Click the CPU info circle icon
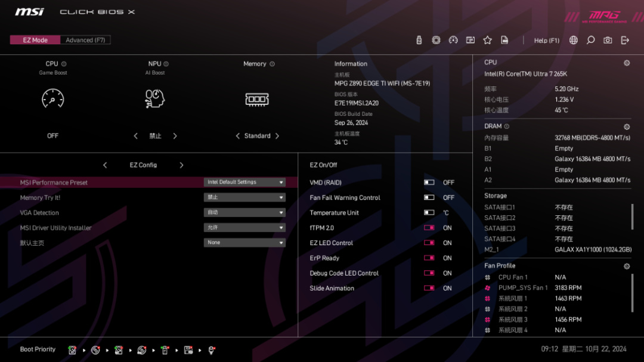The image size is (644, 362). point(64,64)
